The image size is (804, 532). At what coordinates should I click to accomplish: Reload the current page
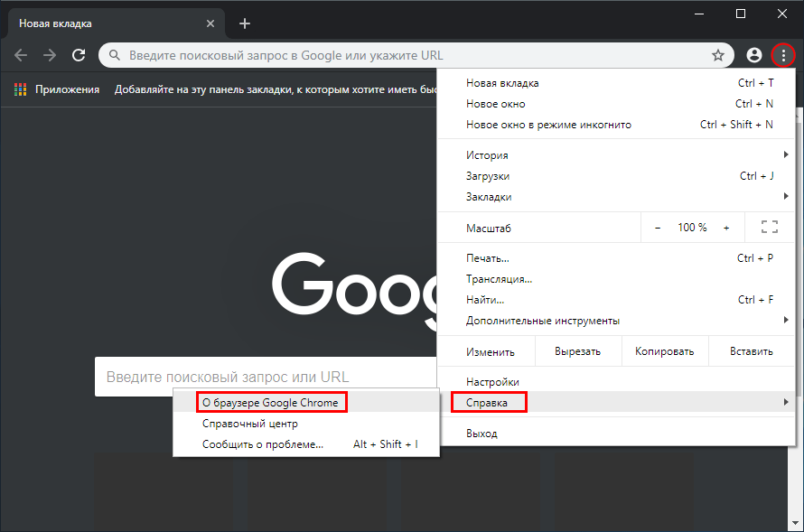coord(79,55)
